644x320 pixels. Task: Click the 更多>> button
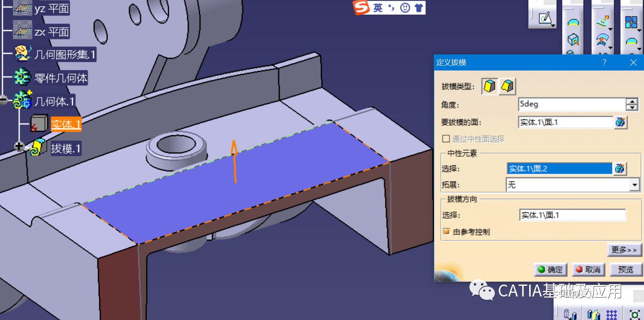click(624, 250)
